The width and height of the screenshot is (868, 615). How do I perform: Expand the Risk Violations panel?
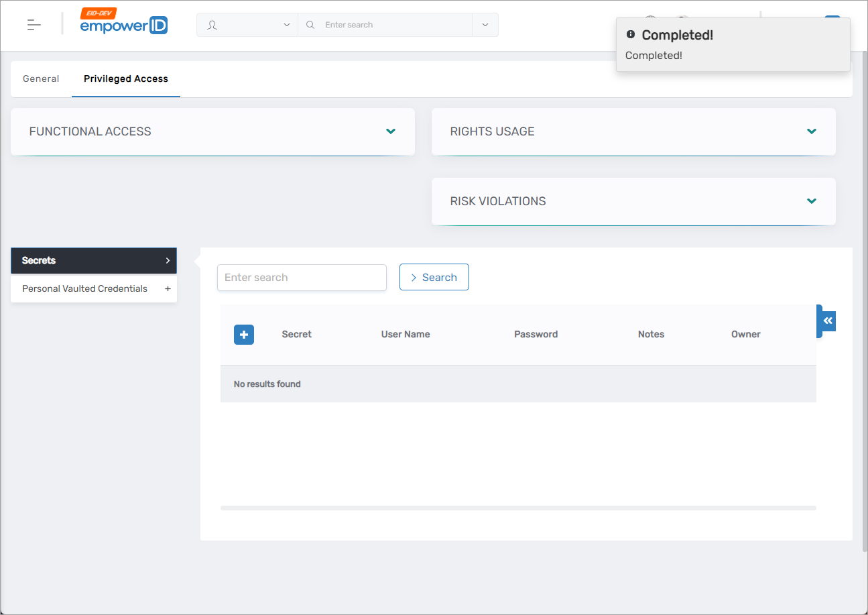(812, 201)
